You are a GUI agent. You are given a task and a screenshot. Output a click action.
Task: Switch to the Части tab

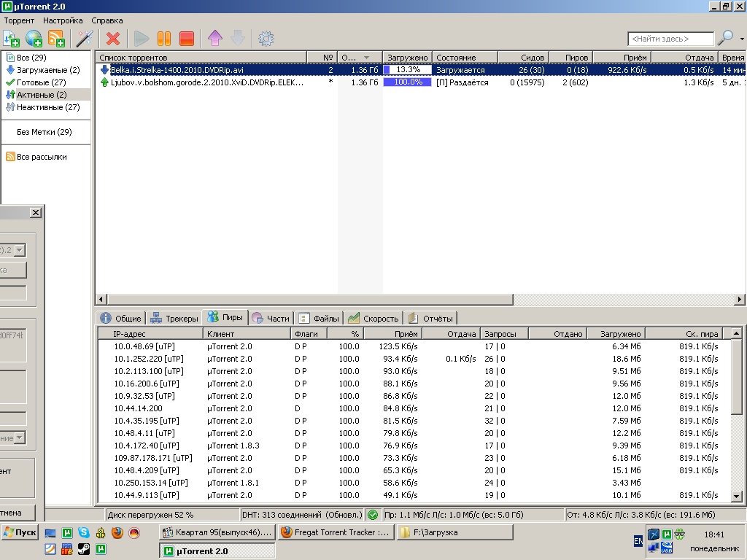pos(271,318)
